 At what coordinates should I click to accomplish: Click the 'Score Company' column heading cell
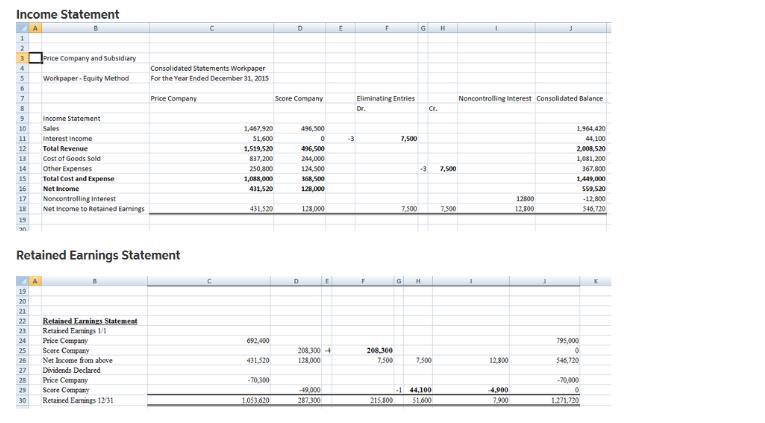pyautogui.click(x=299, y=99)
